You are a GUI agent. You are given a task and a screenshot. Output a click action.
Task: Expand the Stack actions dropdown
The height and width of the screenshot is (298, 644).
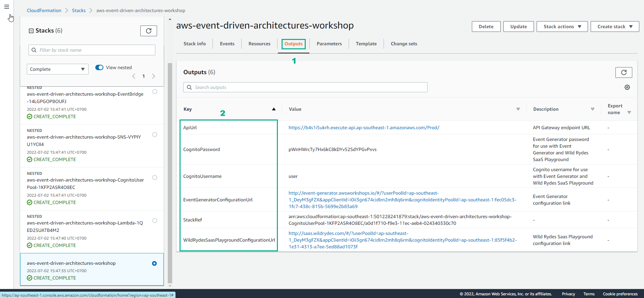pos(562,27)
